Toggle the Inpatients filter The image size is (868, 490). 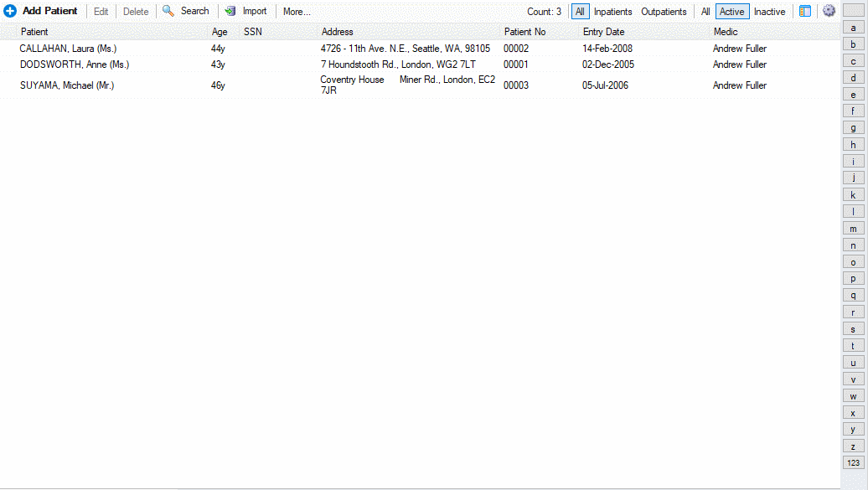click(612, 12)
